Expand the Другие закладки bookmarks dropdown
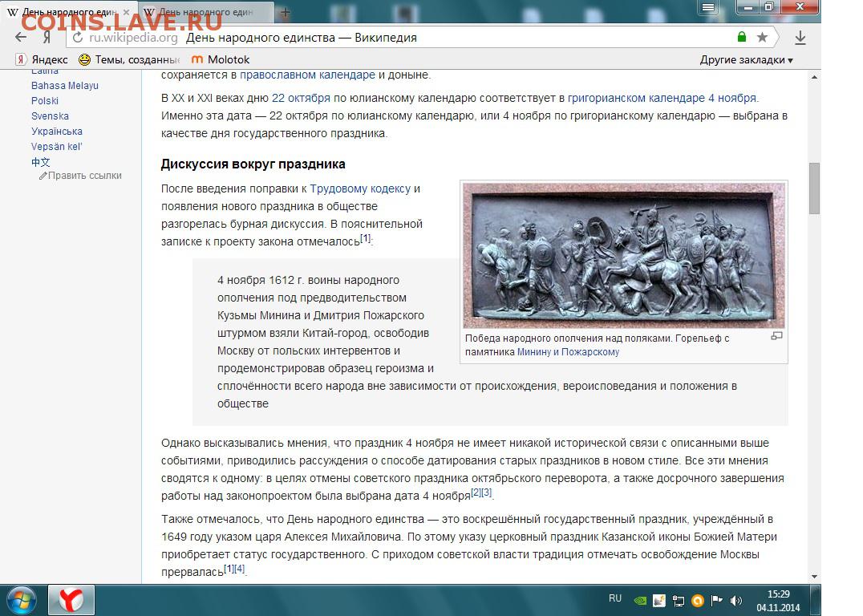Image resolution: width=863 pixels, height=616 pixels. click(747, 60)
